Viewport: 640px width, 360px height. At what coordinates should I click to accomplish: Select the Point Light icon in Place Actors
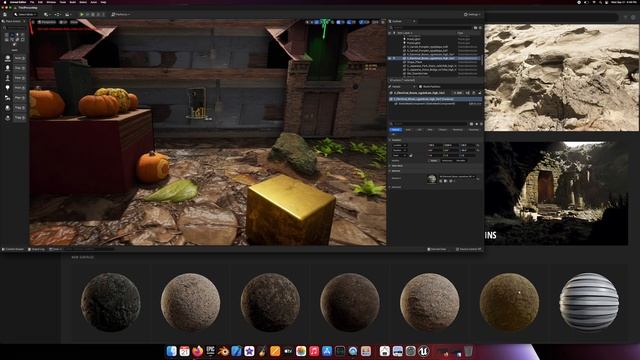pos(7,88)
